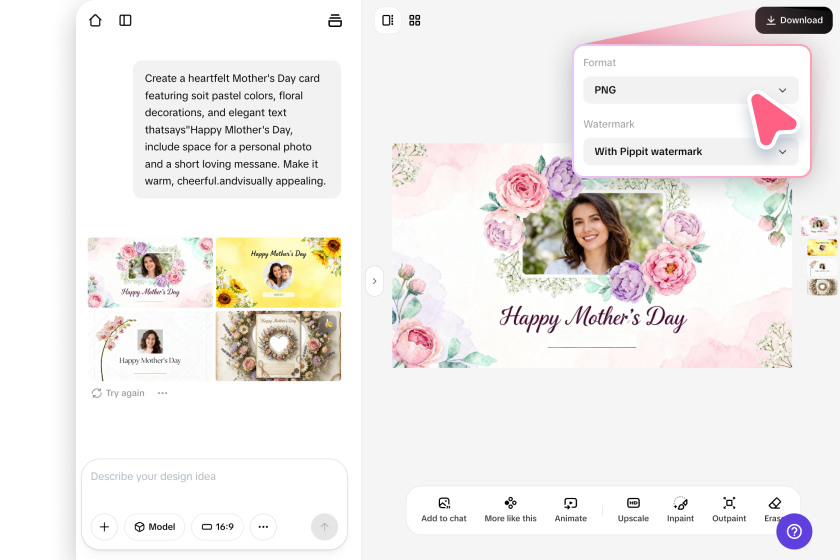Collapse panel with the side arrow
The width and height of the screenshot is (840, 560).
pos(374,281)
